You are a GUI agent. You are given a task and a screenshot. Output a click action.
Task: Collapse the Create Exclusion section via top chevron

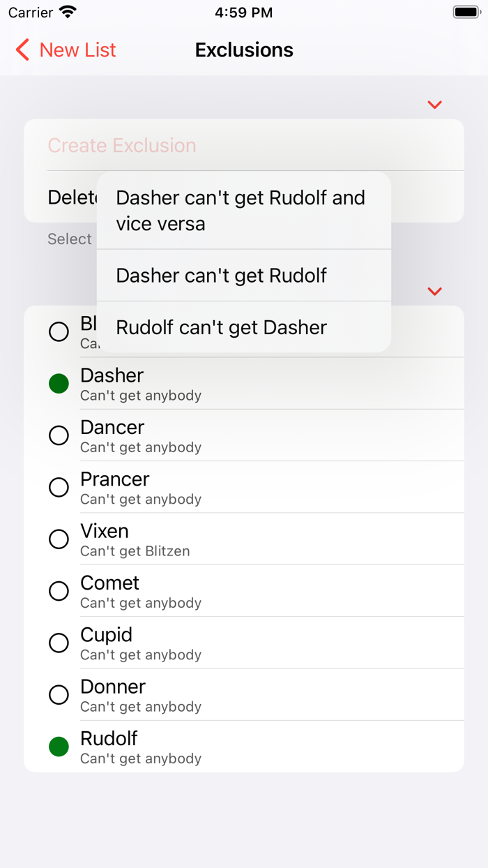[x=434, y=105]
